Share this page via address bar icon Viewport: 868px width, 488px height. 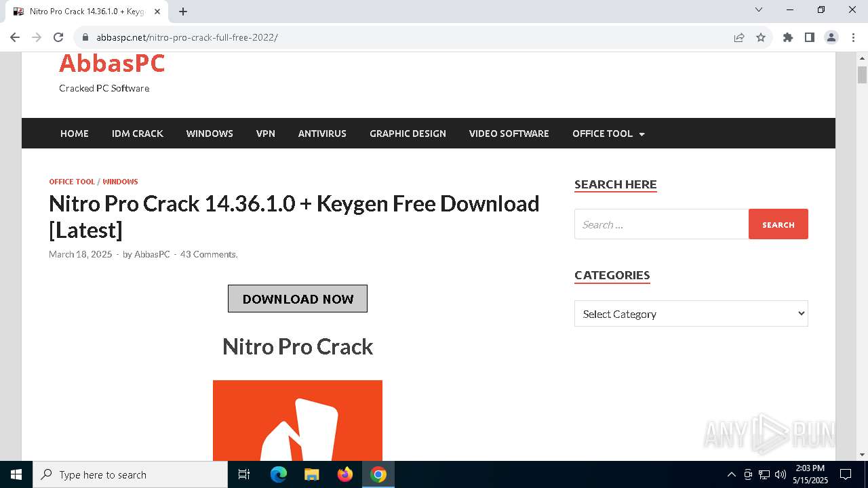(739, 37)
